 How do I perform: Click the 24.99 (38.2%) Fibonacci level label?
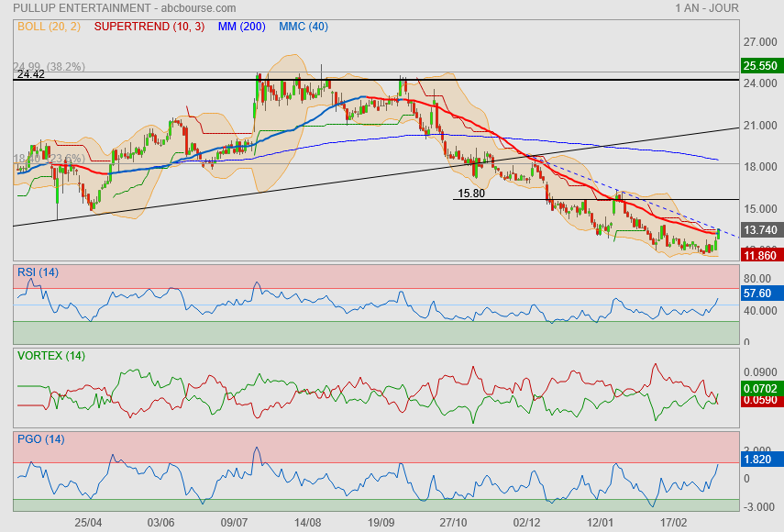pos(49,66)
